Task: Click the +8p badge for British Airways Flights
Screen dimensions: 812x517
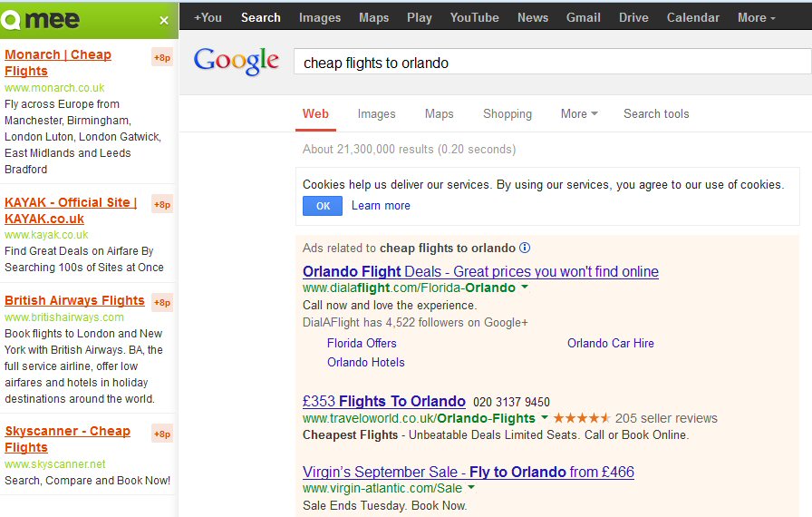Action: [x=162, y=303]
